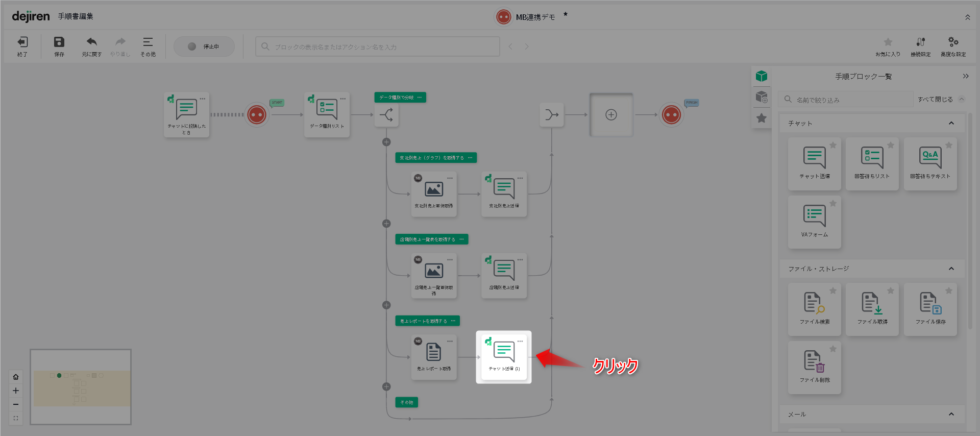Zoom out the canvas
Viewport: 980px width, 436px height.
[16, 404]
